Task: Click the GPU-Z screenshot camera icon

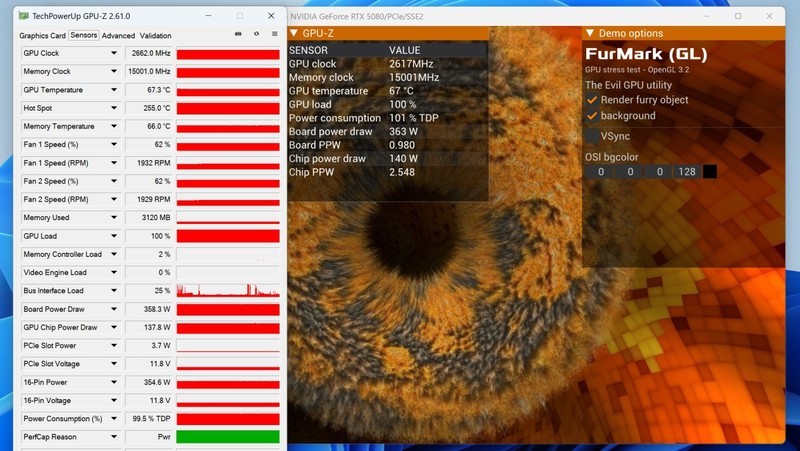Action: coord(238,34)
